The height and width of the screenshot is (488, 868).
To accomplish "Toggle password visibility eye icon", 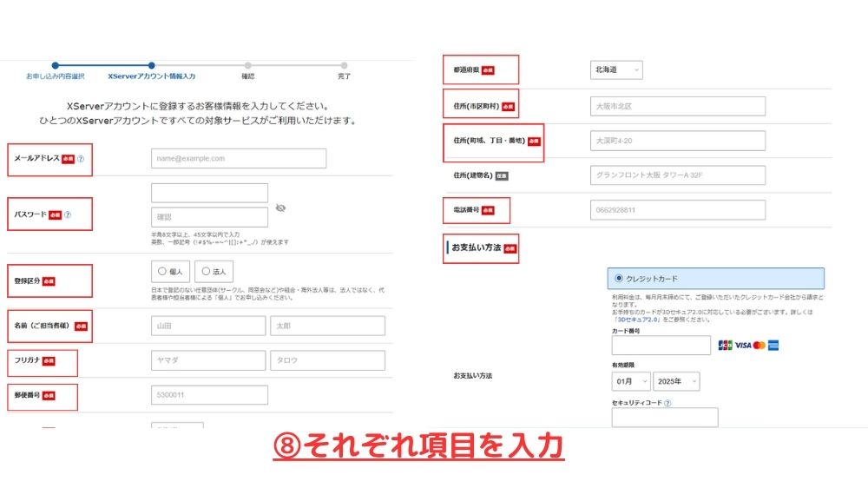I will coord(280,208).
